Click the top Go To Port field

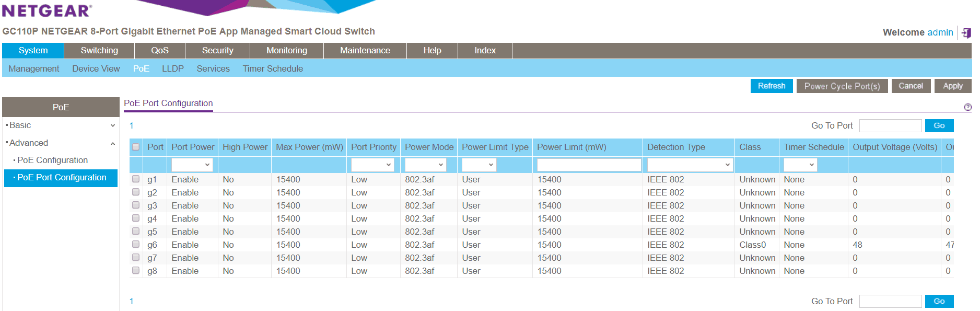click(890, 126)
